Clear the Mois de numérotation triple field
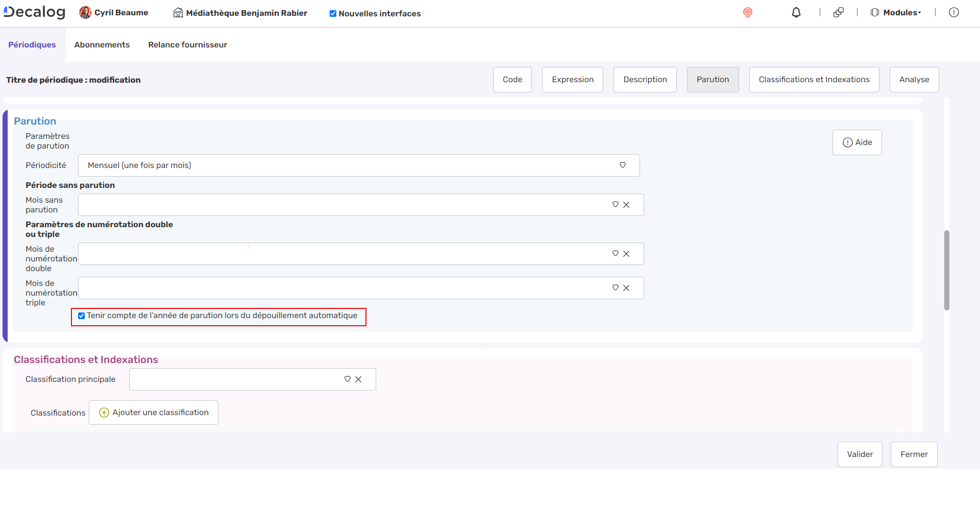This screenshot has width=980, height=531. (x=626, y=288)
